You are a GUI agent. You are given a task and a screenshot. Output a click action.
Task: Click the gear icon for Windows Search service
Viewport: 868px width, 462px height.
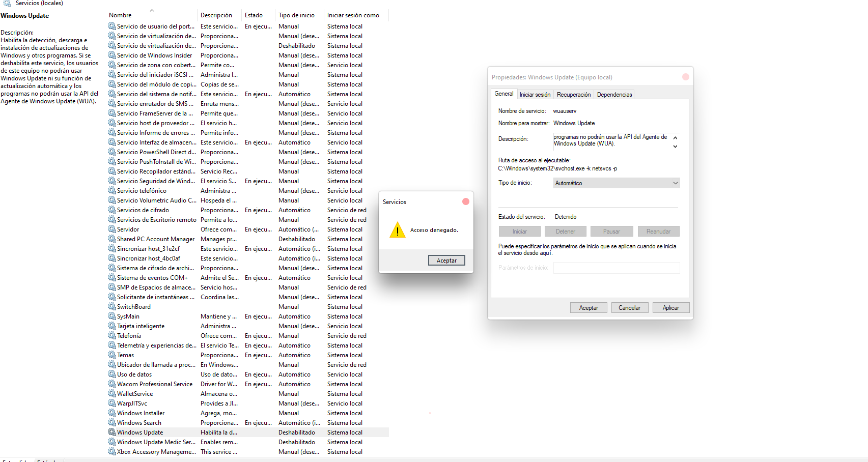[112, 422]
